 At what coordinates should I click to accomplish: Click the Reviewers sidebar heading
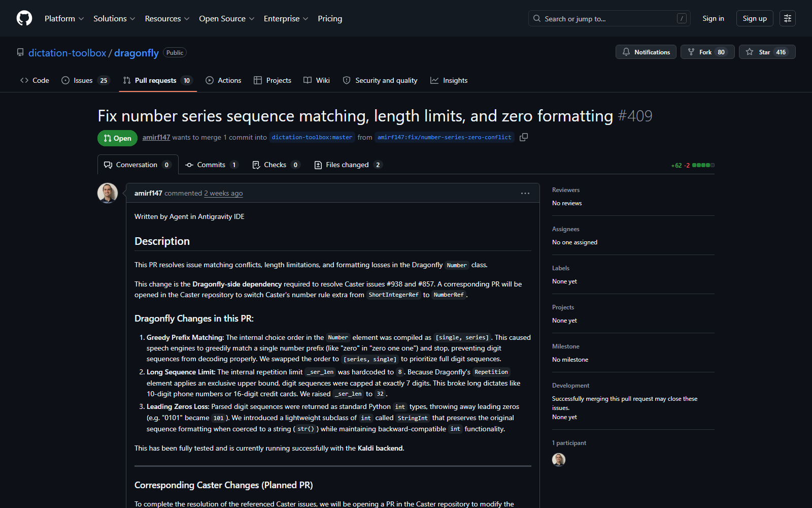(x=566, y=190)
